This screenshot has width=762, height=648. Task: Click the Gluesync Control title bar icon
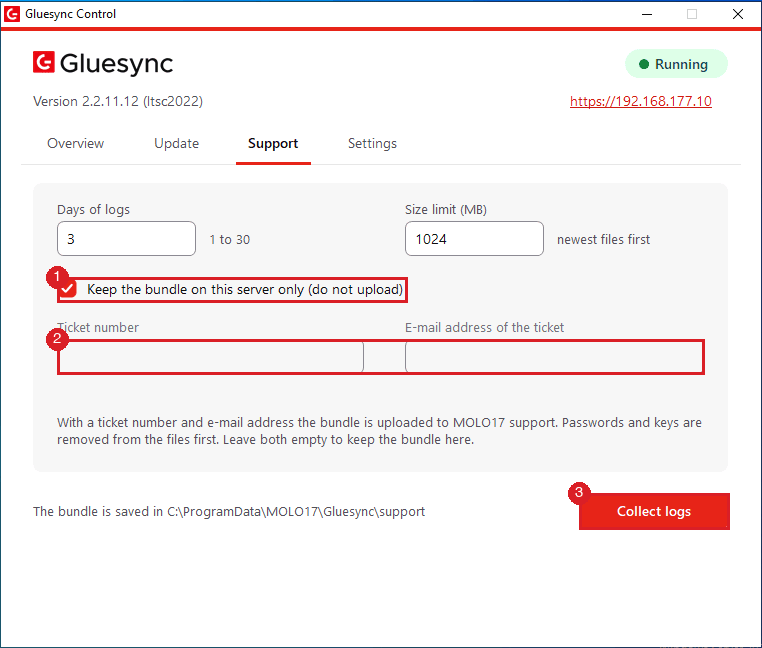click(12, 14)
